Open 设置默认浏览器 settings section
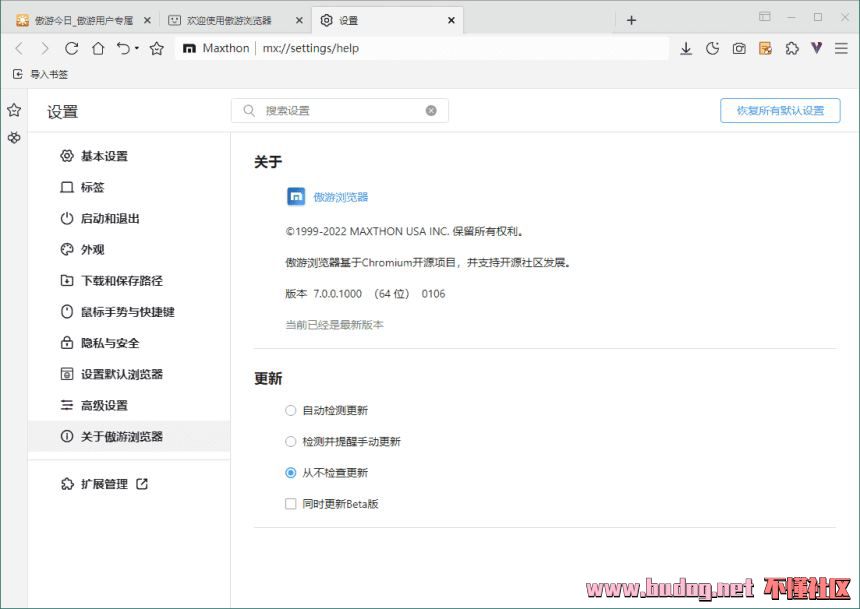This screenshot has height=609, width=860. click(129, 374)
